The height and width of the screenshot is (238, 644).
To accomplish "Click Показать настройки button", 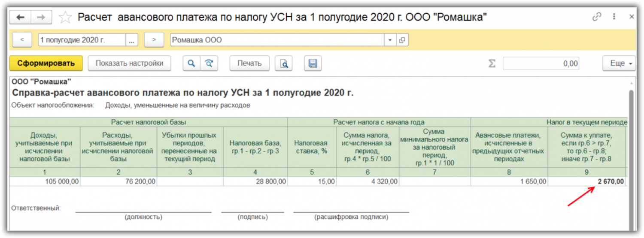I will point(129,63).
